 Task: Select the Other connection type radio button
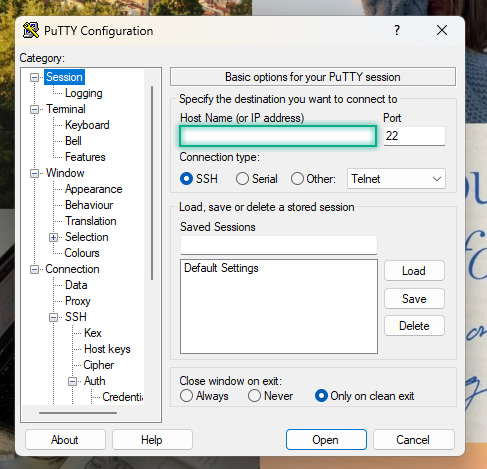[x=297, y=179]
